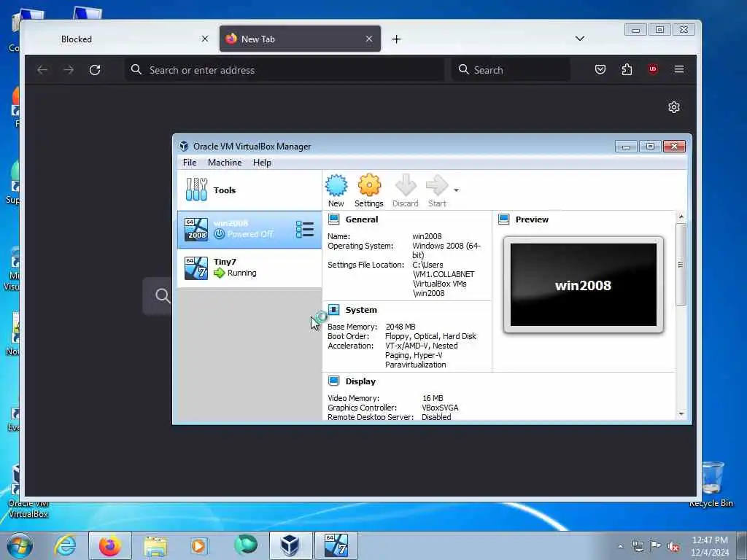Screen dimensions: 747x560
Task: Select the Tiny7 running virtual machine
Action: coord(249,268)
